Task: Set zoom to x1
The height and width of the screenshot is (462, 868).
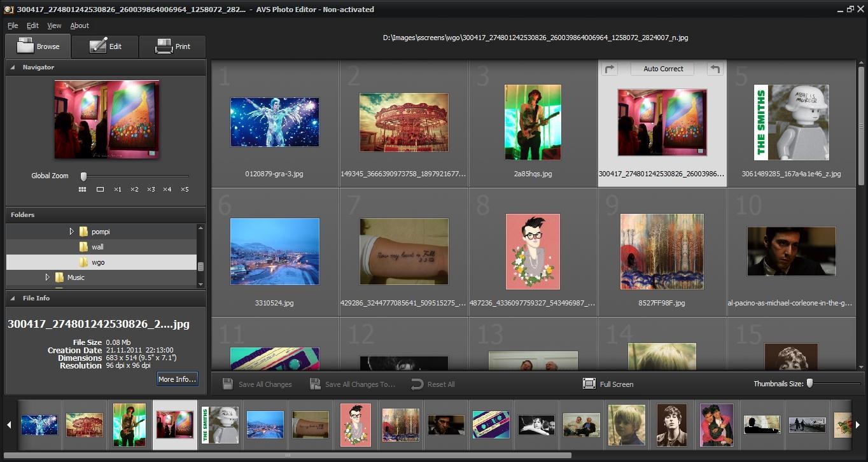Action: [x=117, y=189]
